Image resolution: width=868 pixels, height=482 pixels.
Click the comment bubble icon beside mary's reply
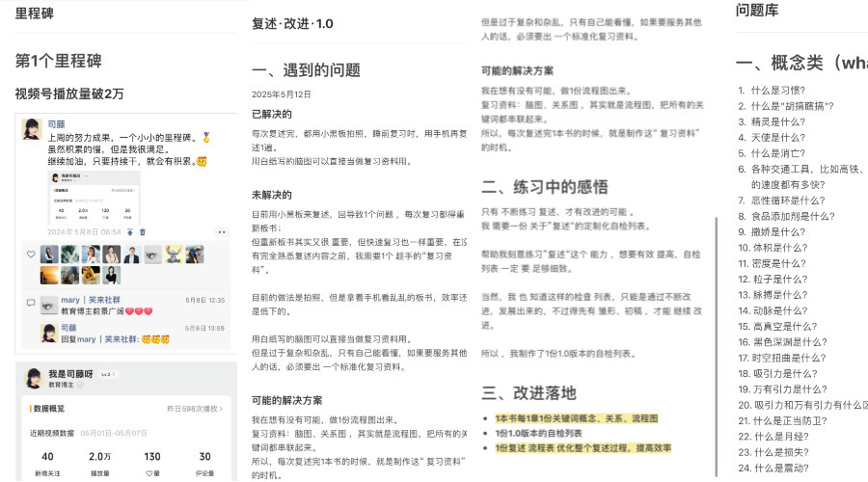(x=31, y=302)
